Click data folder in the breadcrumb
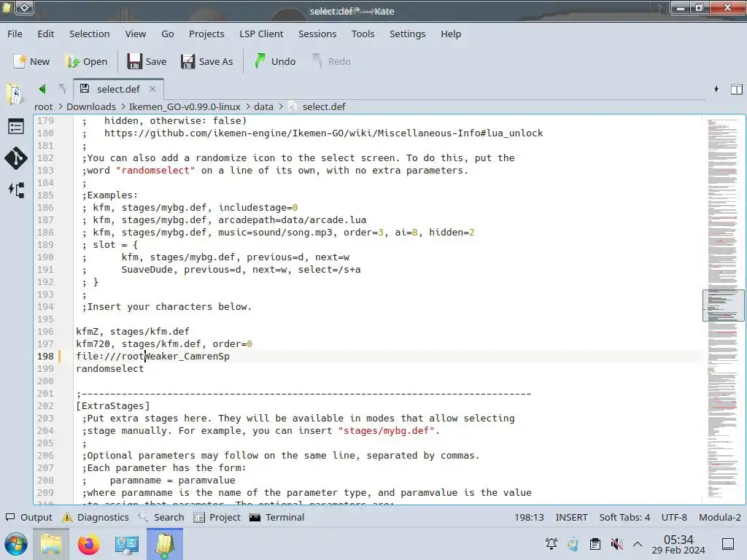The height and width of the screenshot is (560, 747). click(x=263, y=106)
